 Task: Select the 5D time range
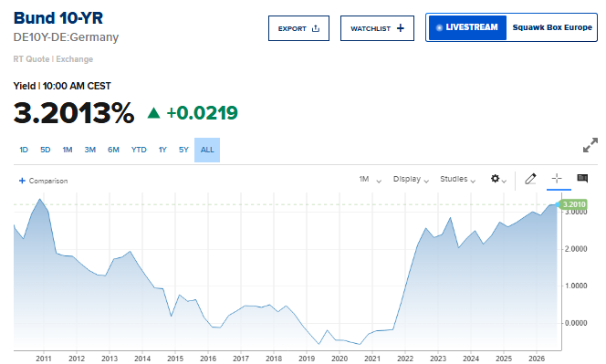46,150
